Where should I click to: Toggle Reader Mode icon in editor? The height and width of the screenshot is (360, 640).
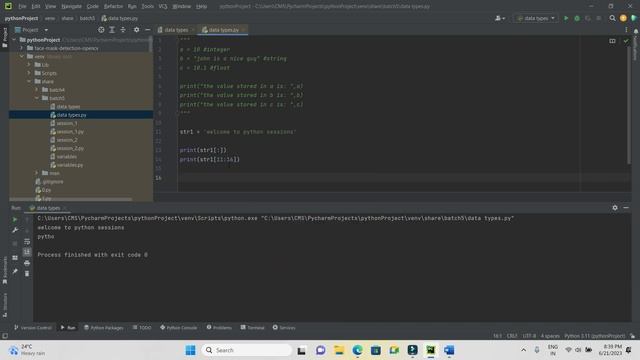point(612,41)
